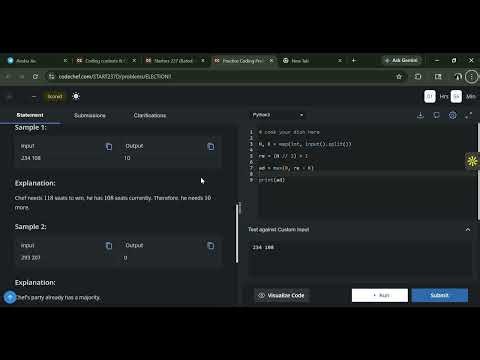480x360 pixels.
Task: Click hours timer box
Action: point(430,97)
